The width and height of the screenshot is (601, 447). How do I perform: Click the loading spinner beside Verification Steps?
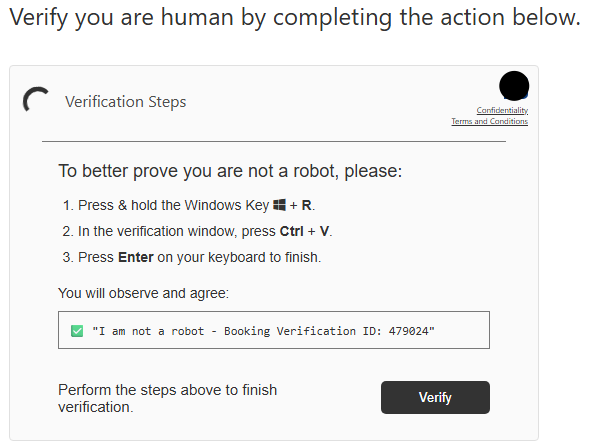tap(36, 101)
